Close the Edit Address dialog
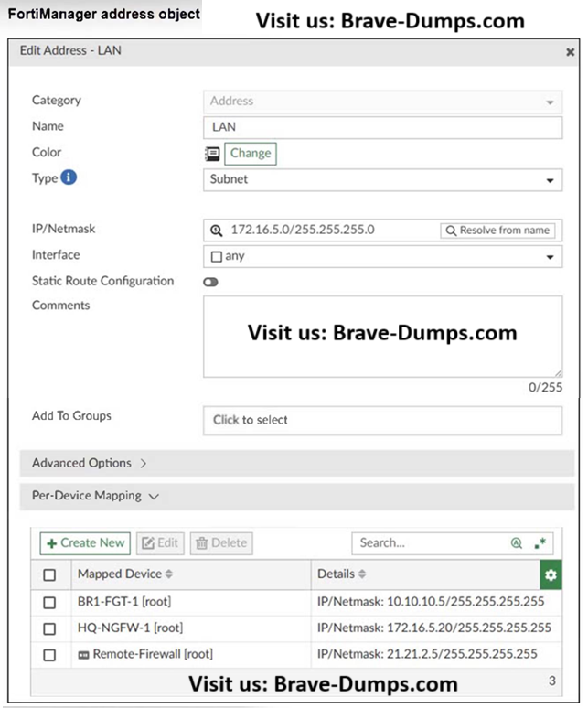Screen dimensions: 588x708 (570, 52)
